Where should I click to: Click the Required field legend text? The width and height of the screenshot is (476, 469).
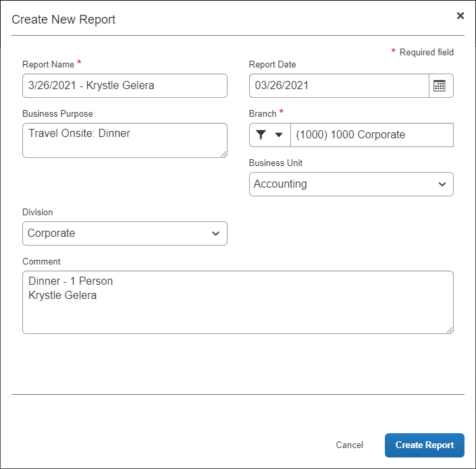pyautogui.click(x=426, y=52)
